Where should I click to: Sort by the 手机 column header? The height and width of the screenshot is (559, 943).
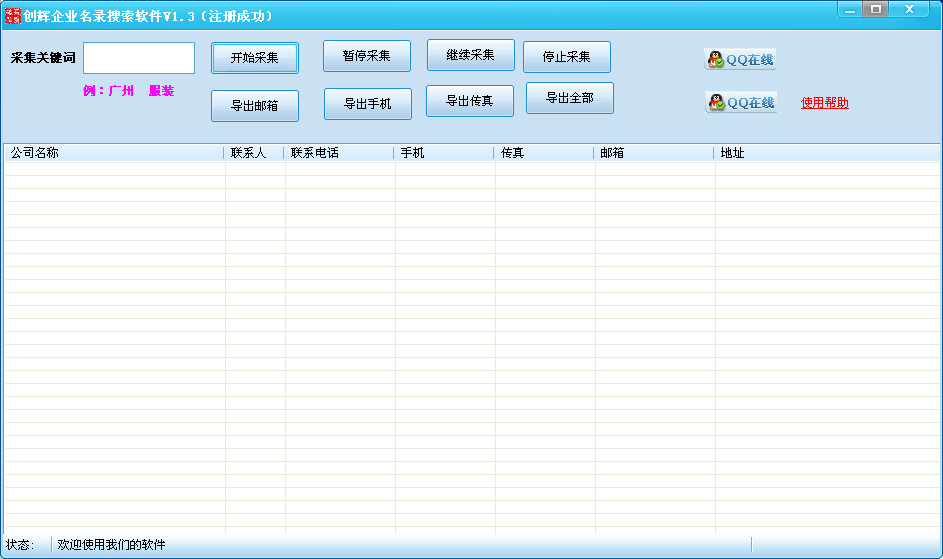tap(444, 153)
